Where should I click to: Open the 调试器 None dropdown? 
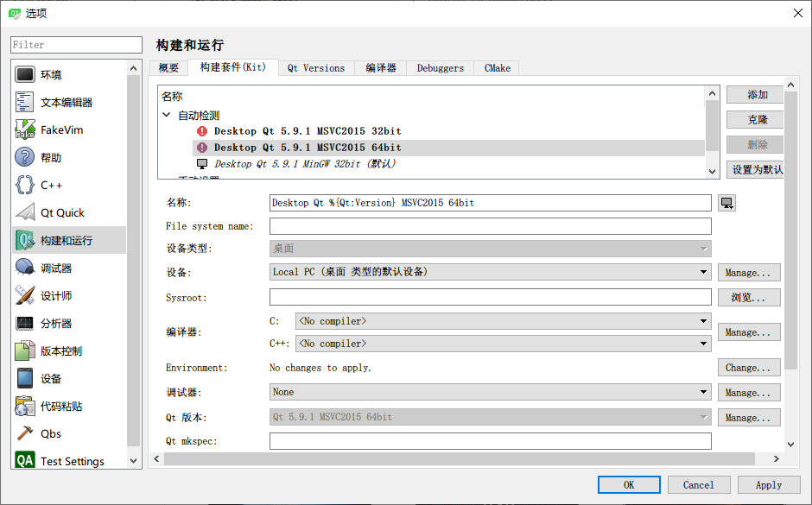pyautogui.click(x=491, y=392)
